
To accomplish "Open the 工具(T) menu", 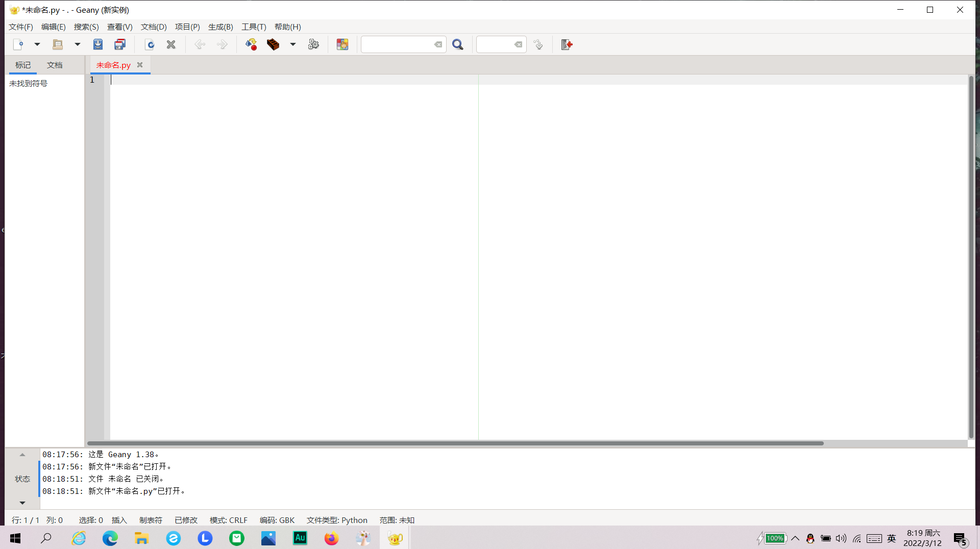I will [254, 27].
